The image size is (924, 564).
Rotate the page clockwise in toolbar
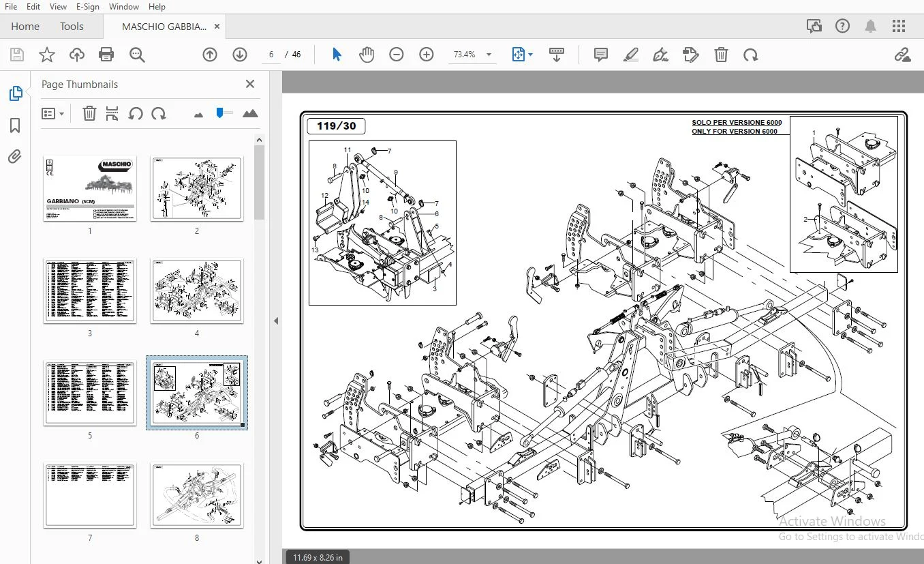tap(751, 55)
